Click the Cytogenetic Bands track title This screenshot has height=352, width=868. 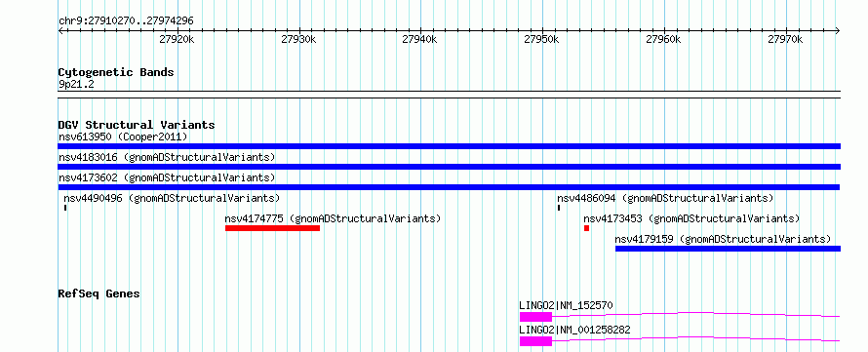[116, 72]
